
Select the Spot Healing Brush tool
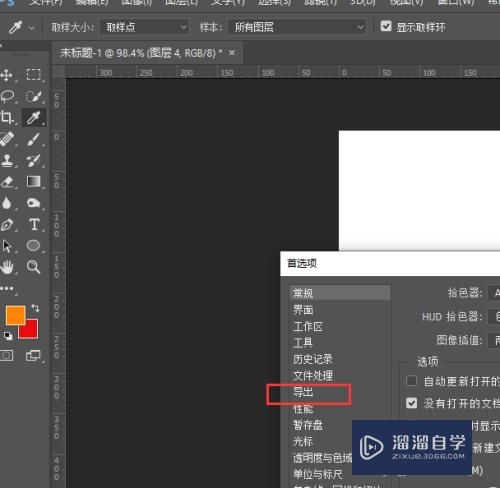pos(7,139)
